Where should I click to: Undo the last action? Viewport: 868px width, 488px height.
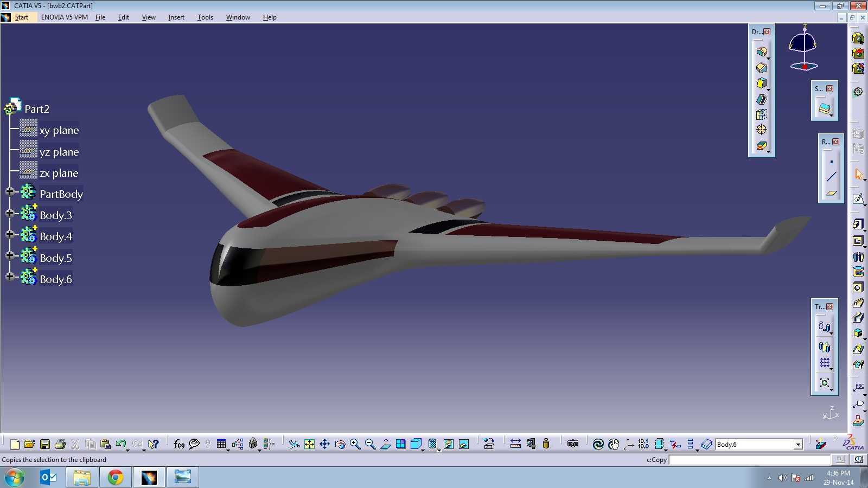pyautogui.click(x=120, y=444)
